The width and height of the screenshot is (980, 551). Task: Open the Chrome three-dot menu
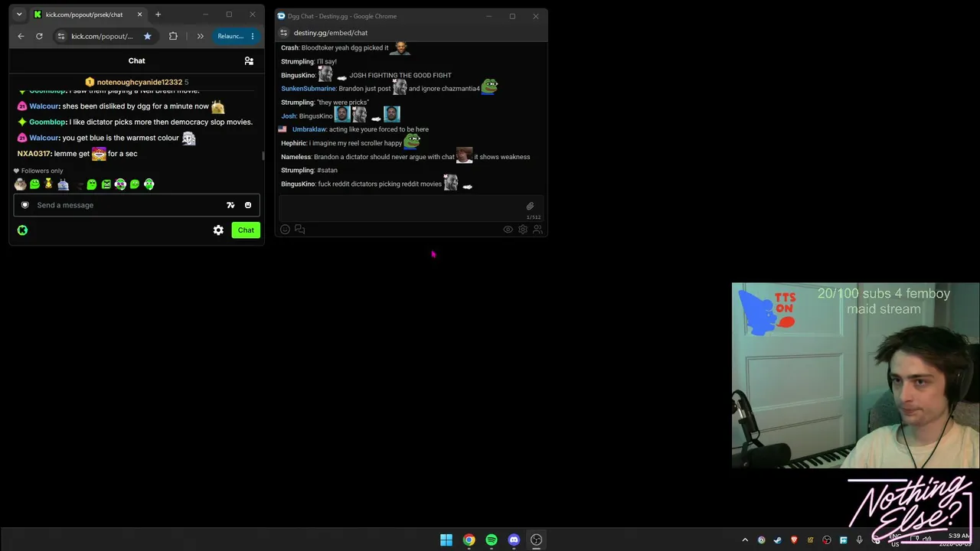click(x=253, y=36)
